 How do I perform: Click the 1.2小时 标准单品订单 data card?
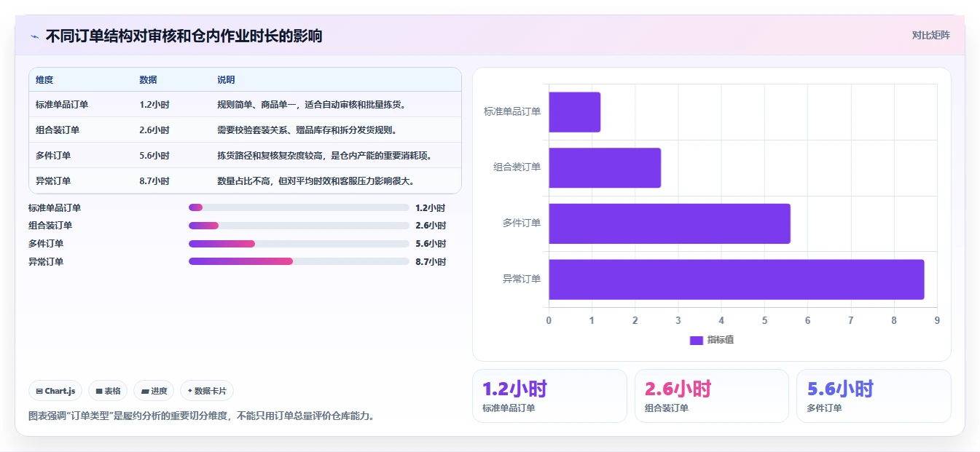tap(549, 396)
